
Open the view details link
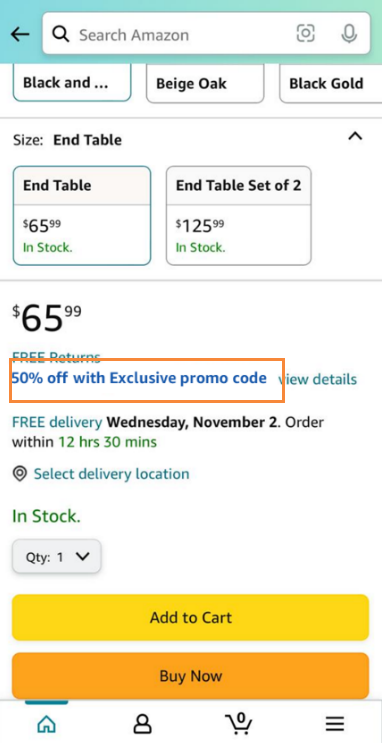pyautogui.click(x=318, y=380)
